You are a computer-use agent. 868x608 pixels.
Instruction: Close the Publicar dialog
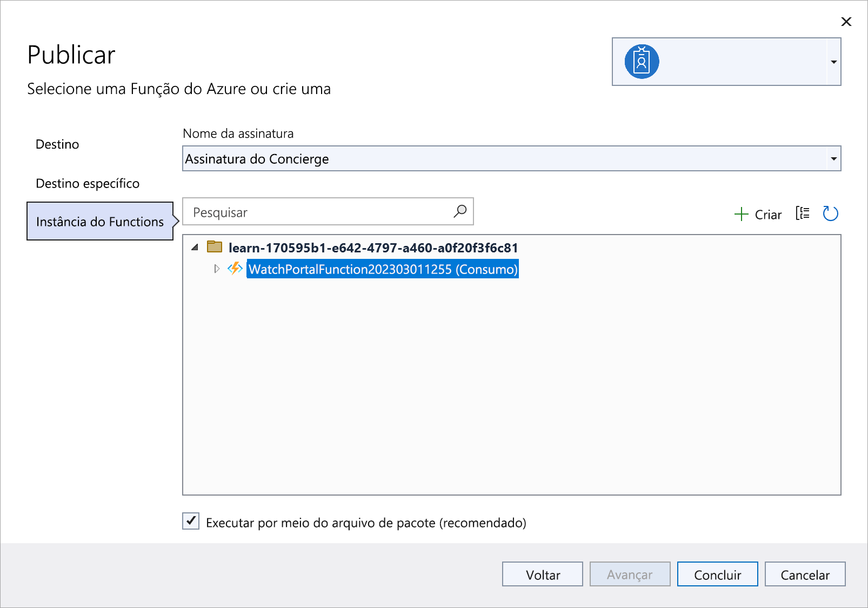point(846,22)
